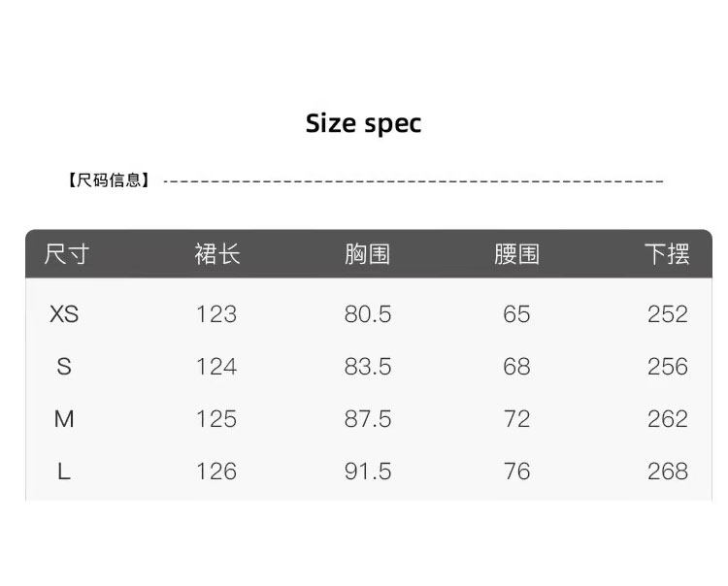Screen dimensions: 728x586
Task: Select the 72 waist value
Action: point(517,419)
